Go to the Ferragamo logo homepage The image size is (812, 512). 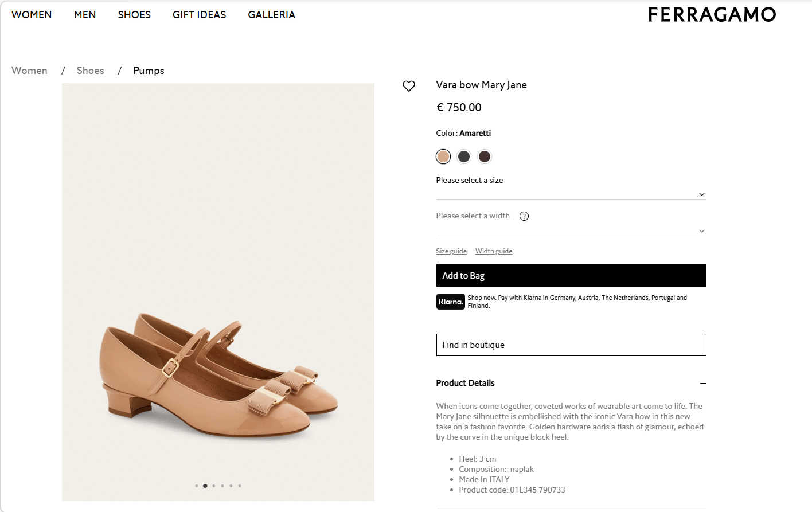(x=712, y=15)
